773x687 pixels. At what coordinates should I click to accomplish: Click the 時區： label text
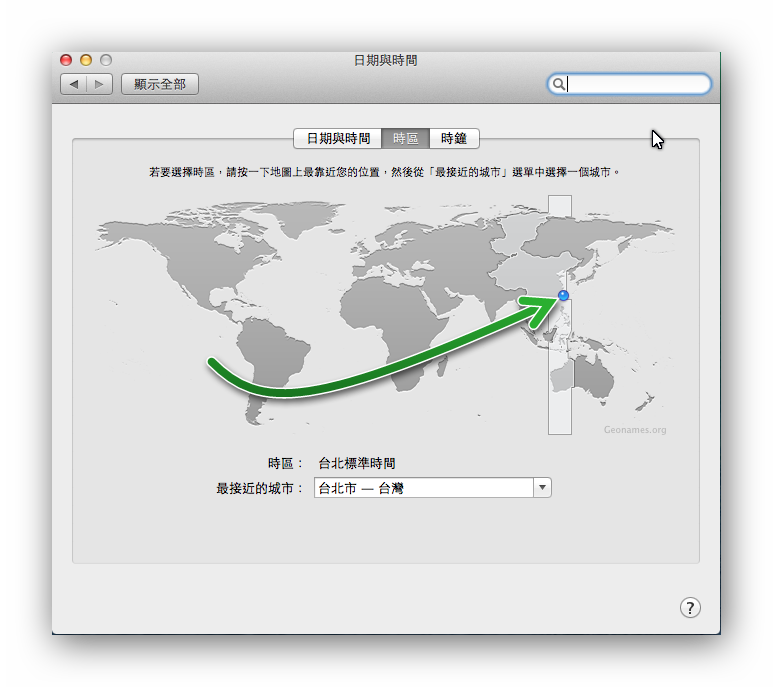[x=285, y=463]
